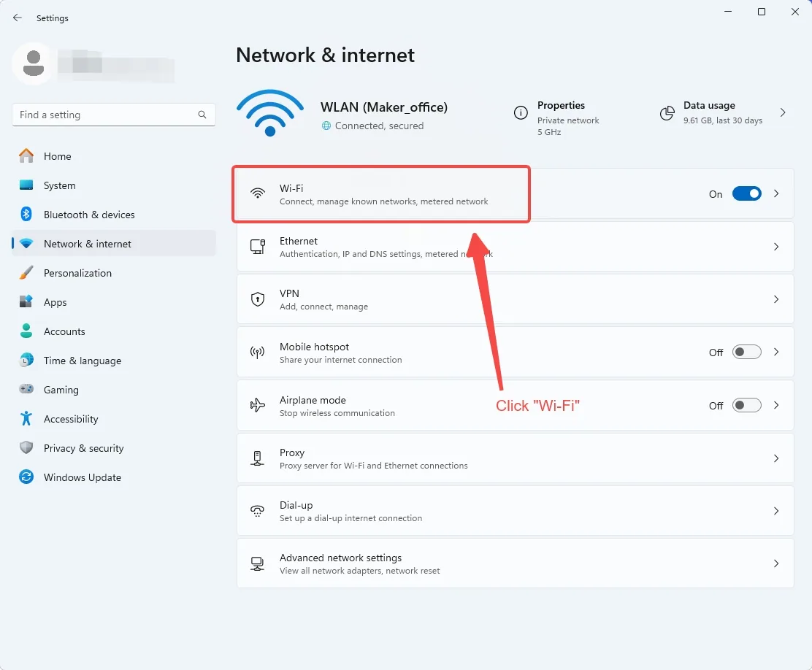
Task: Open the Wi-Fi settings row
Action: click(x=516, y=193)
